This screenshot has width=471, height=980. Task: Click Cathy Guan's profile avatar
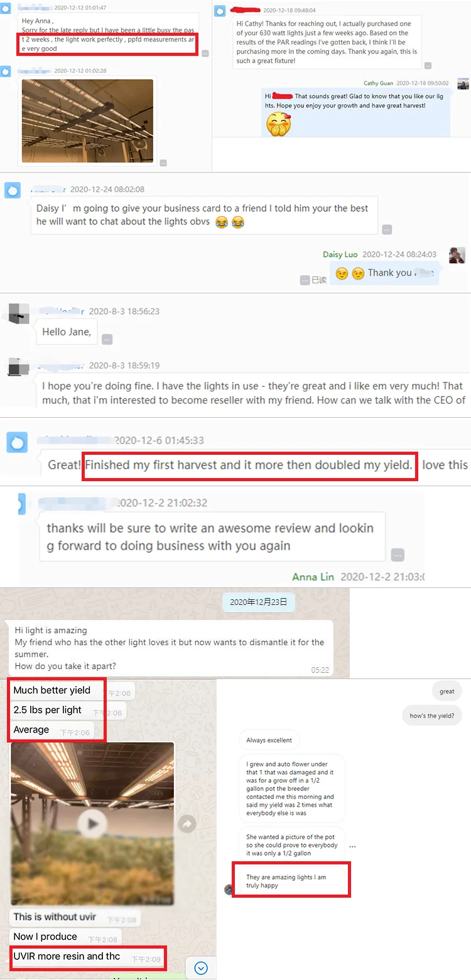pyautogui.click(x=463, y=84)
